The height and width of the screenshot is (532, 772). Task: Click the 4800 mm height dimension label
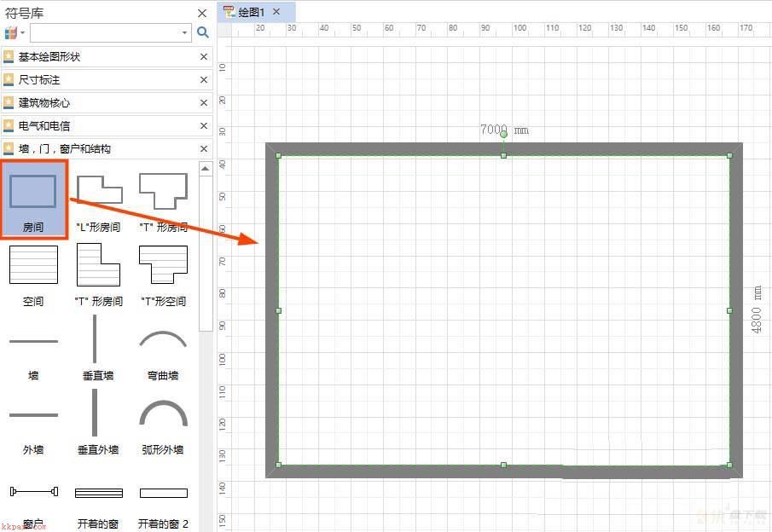(757, 309)
